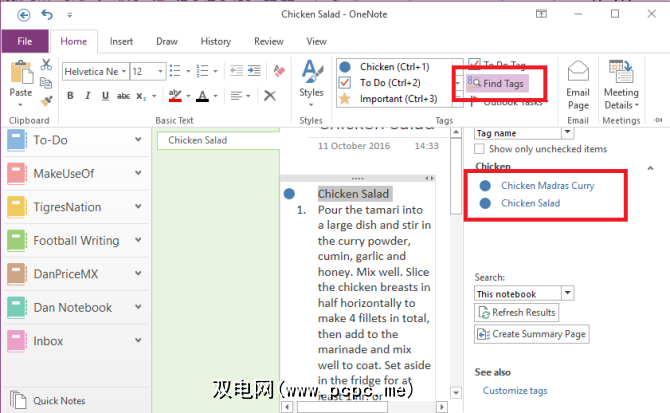This screenshot has width=670, height=413.
Task: Check Show only unchecked items
Action: point(479,149)
